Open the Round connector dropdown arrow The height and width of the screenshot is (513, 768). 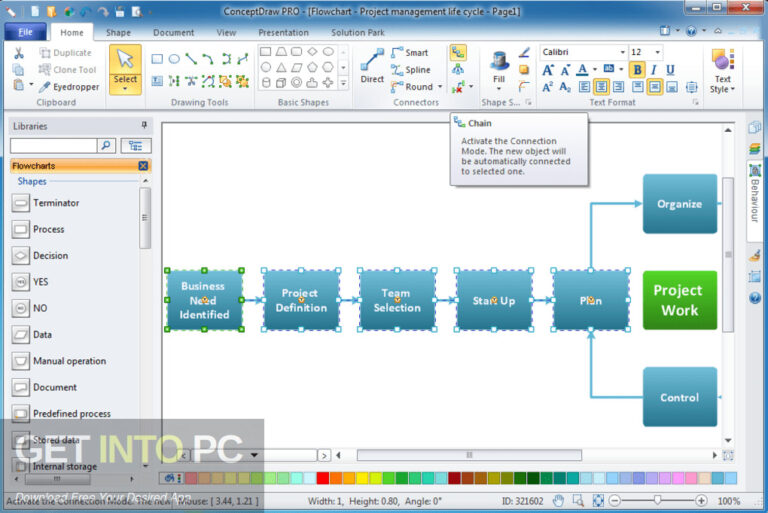coord(440,87)
